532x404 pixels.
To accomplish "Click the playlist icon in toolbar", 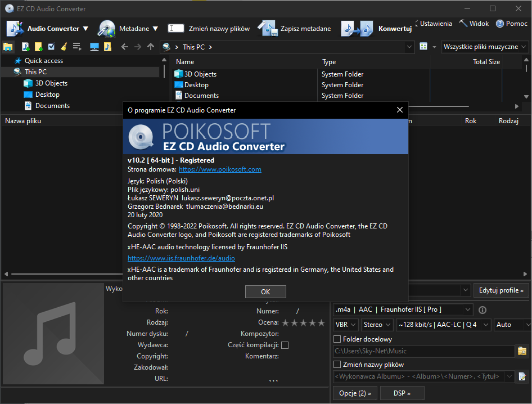I will [77, 47].
